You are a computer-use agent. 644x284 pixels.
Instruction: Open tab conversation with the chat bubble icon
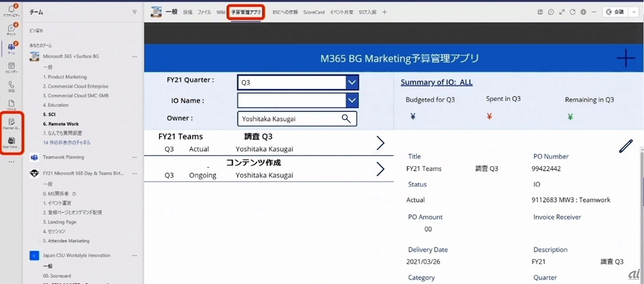(x=551, y=12)
